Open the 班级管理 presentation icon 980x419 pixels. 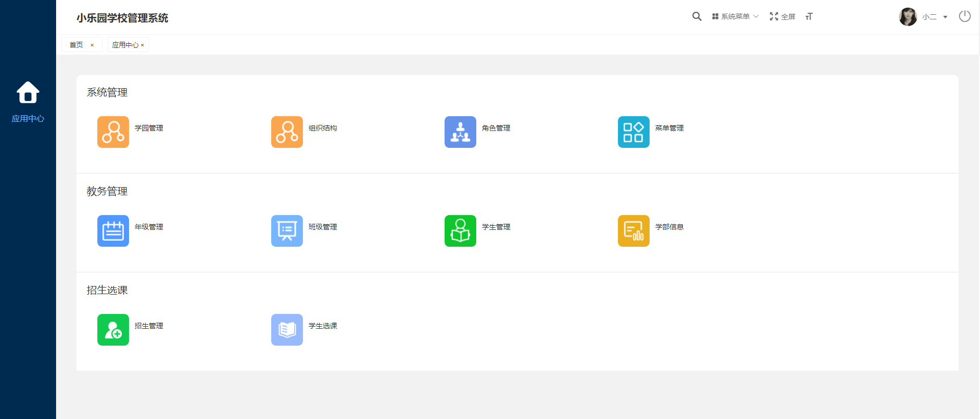[x=287, y=231]
